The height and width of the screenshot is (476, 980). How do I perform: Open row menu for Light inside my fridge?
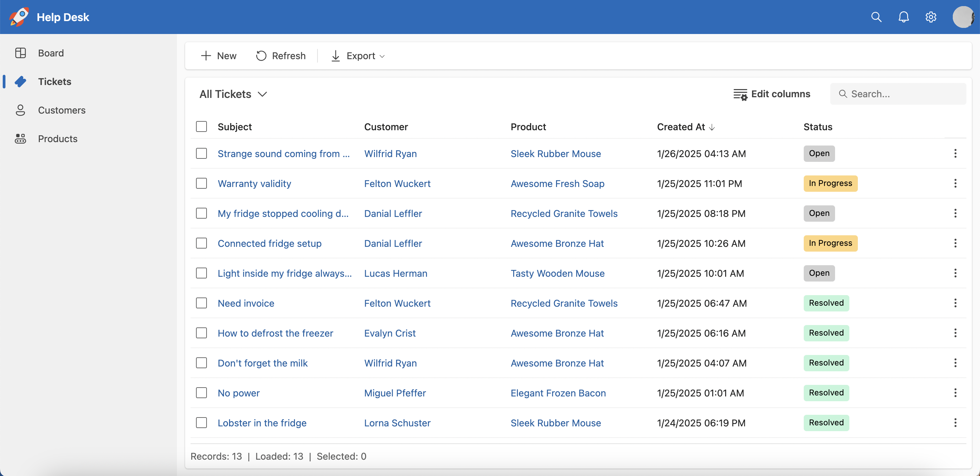coord(955,273)
